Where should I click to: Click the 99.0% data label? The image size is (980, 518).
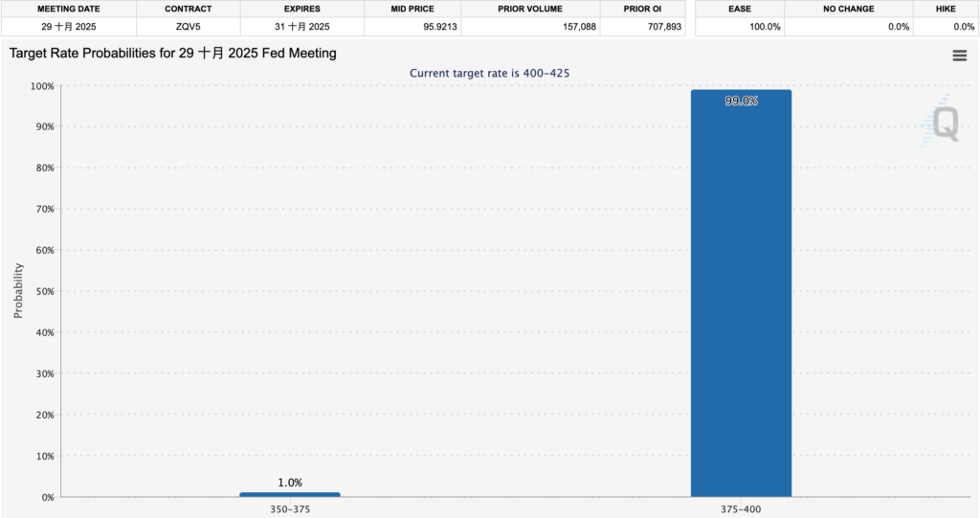click(x=741, y=101)
